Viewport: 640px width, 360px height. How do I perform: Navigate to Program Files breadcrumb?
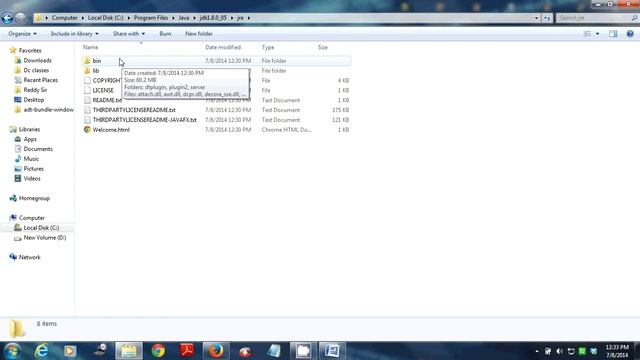pos(151,18)
